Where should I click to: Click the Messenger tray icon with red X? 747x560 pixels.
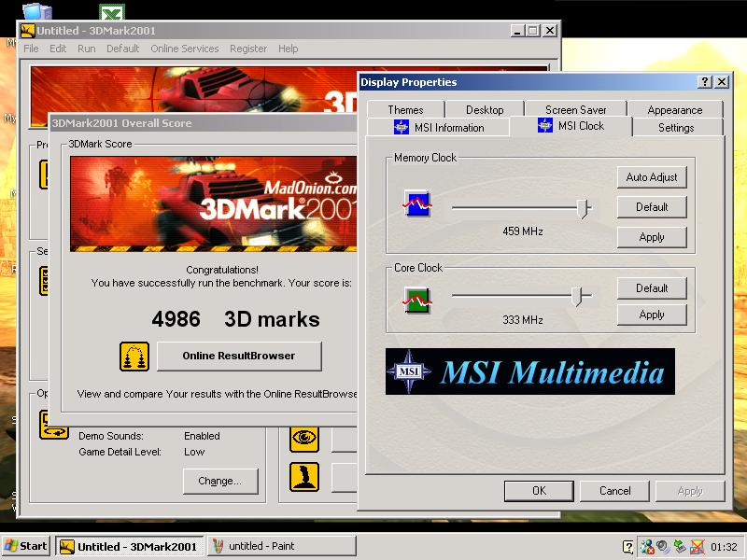(647, 546)
